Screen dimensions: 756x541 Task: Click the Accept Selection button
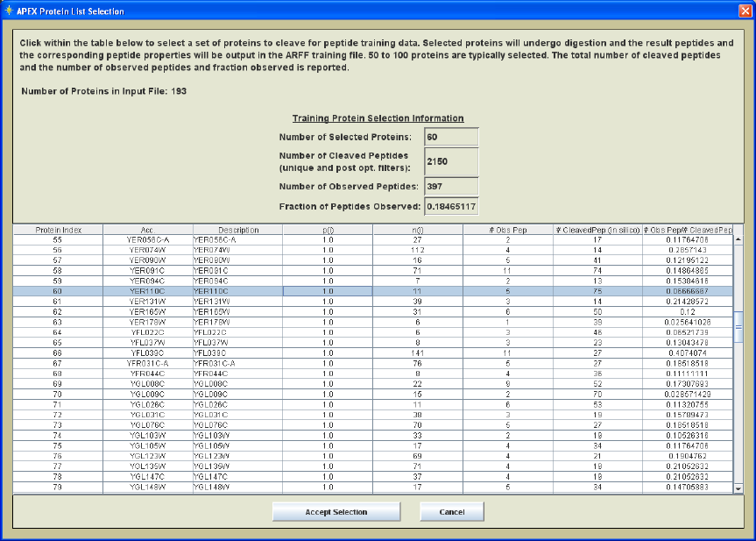click(336, 512)
